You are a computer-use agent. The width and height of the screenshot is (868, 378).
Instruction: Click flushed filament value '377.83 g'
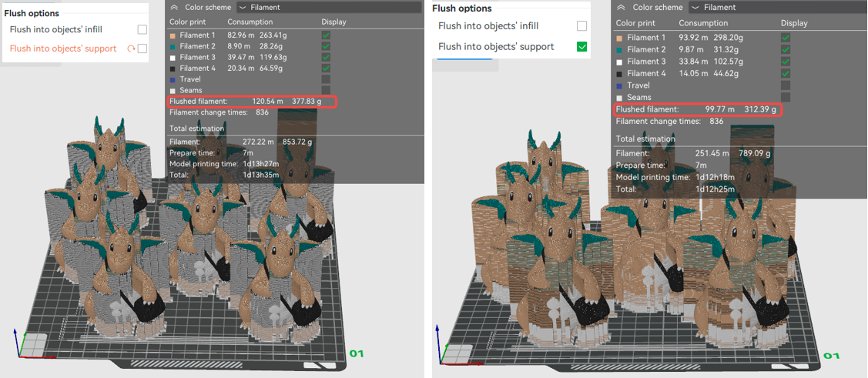click(307, 102)
